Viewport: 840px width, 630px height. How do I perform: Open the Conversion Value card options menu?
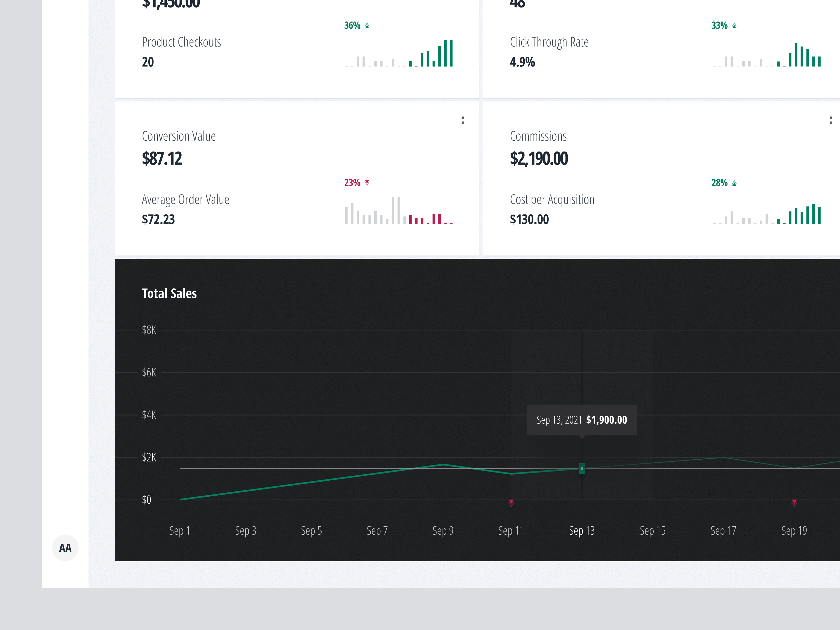(x=463, y=120)
